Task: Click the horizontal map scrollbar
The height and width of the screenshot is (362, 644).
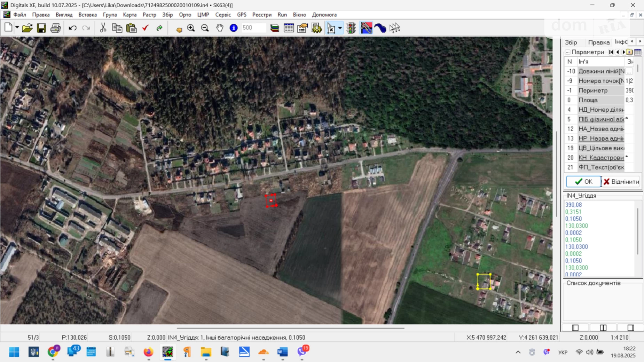Action: pyautogui.click(x=290, y=328)
